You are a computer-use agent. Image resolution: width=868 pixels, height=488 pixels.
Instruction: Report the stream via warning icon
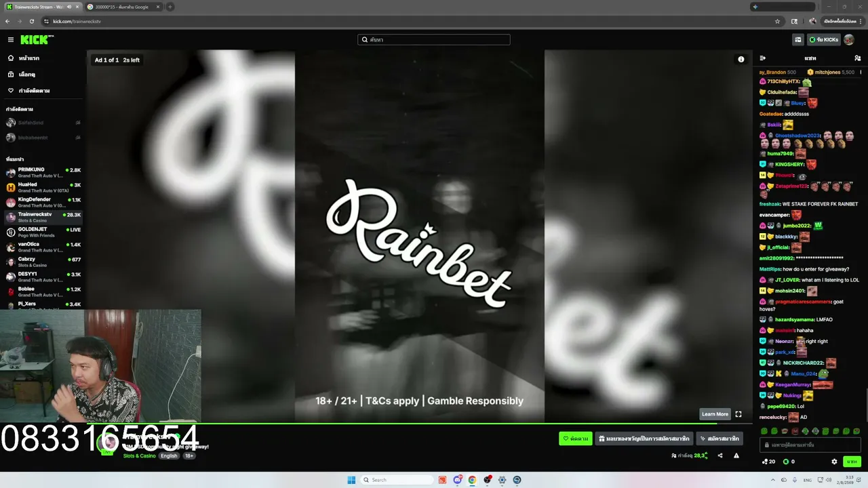(x=736, y=455)
